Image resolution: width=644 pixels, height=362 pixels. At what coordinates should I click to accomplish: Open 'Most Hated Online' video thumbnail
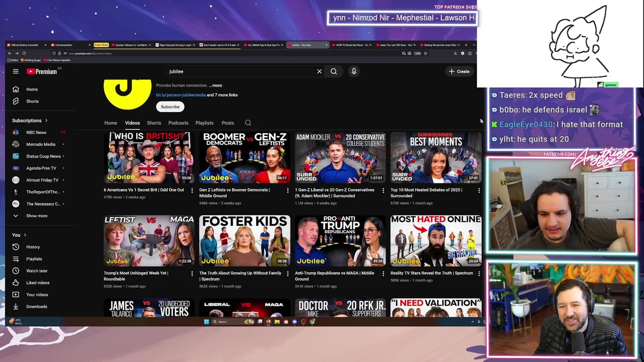[x=436, y=240]
